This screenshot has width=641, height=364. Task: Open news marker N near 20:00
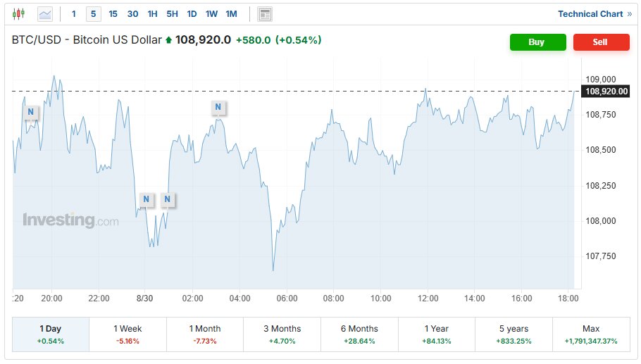tap(31, 112)
